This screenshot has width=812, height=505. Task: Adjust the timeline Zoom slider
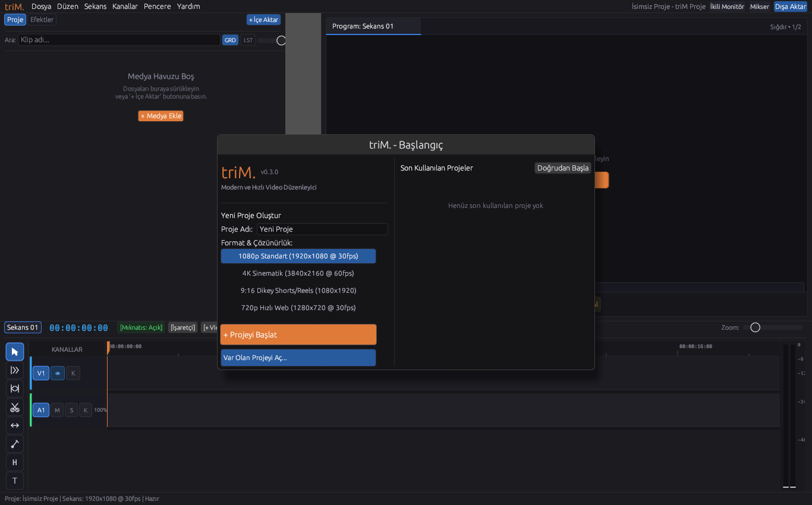(x=772, y=327)
